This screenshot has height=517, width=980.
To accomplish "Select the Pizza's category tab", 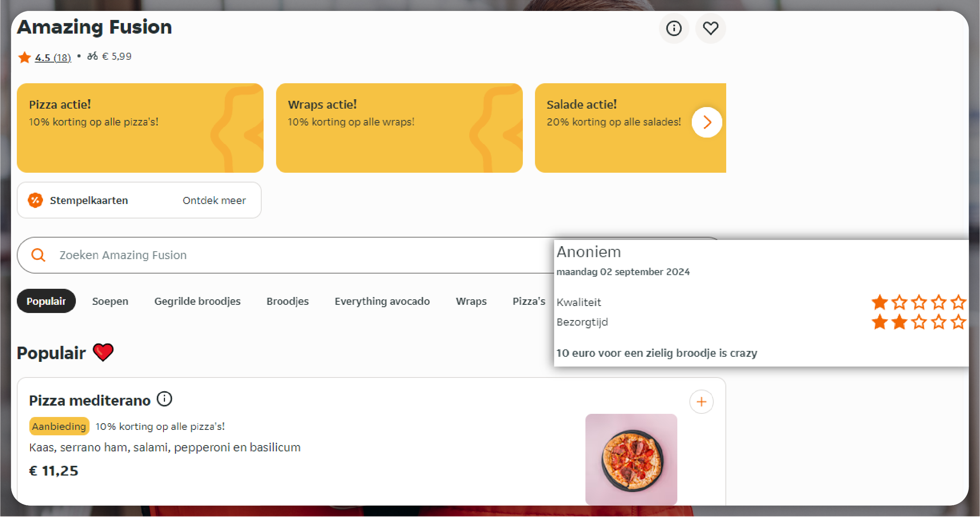I will point(529,301).
